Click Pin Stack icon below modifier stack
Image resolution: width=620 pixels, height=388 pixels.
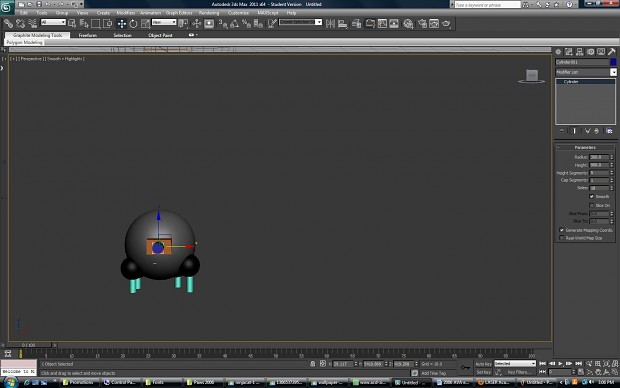click(562, 131)
